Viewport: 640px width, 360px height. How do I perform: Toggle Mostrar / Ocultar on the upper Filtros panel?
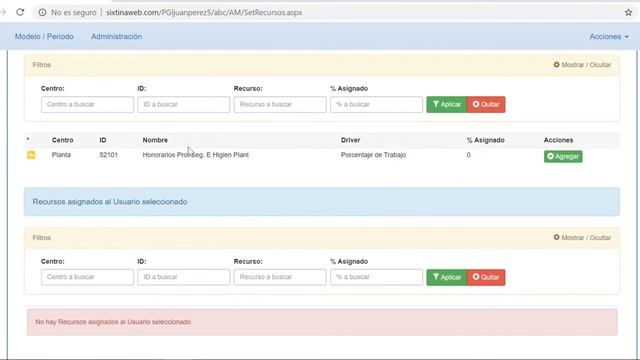click(582, 65)
